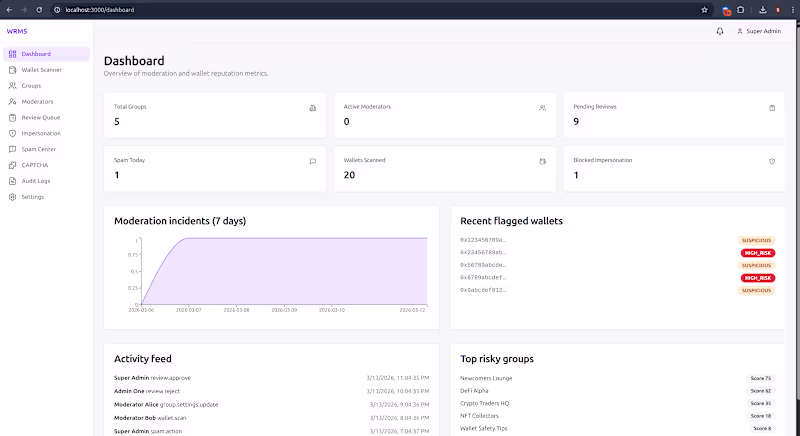Click Crypto Traders HQ group row

pos(617,403)
